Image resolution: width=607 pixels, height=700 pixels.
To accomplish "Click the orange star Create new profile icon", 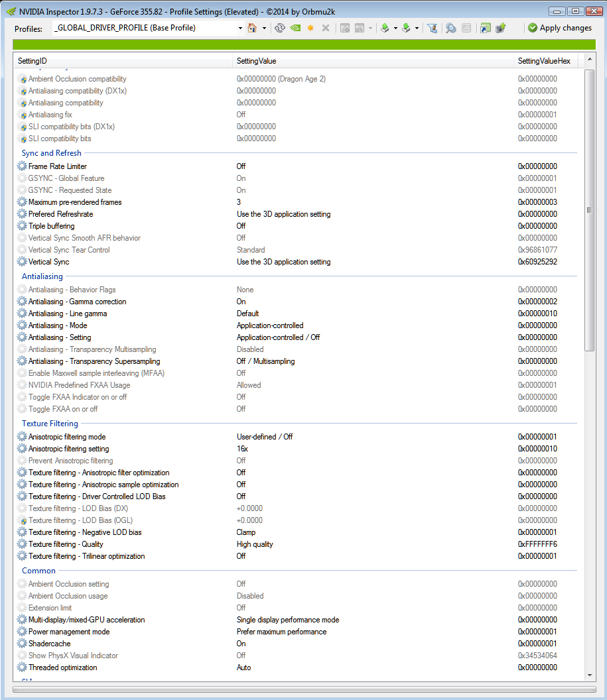I will (310, 28).
